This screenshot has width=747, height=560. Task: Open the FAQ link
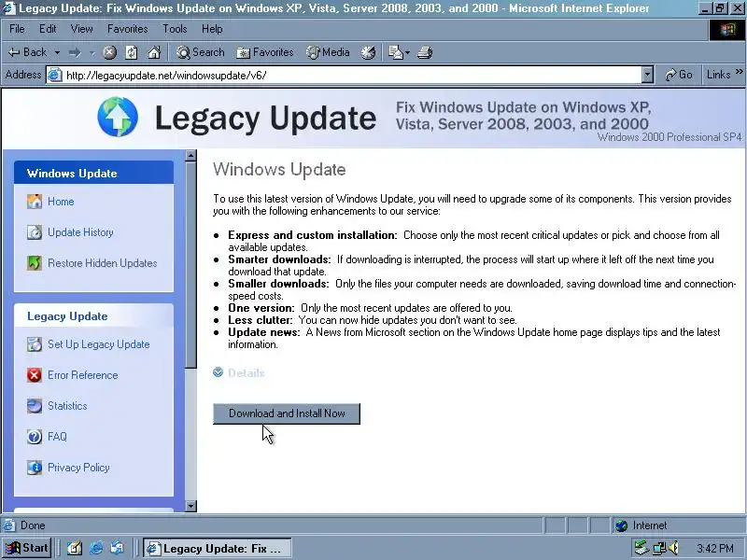pyautogui.click(x=57, y=437)
